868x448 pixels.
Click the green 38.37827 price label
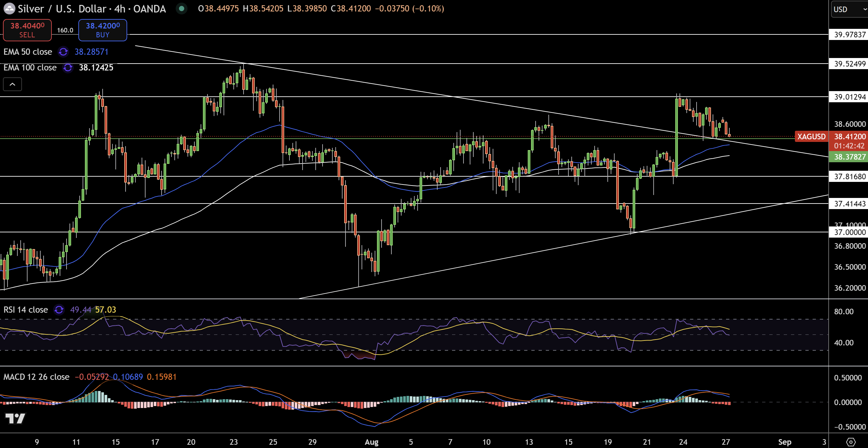tap(848, 157)
